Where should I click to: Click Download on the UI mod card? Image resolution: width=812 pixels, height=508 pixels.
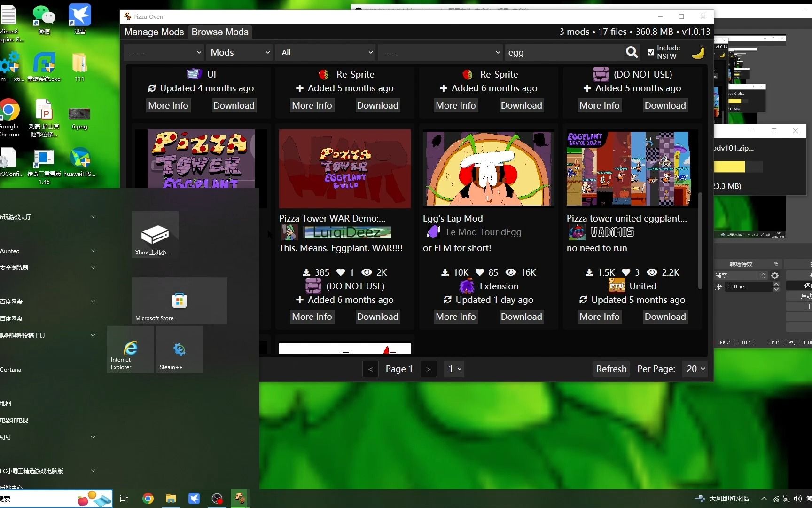click(x=234, y=105)
